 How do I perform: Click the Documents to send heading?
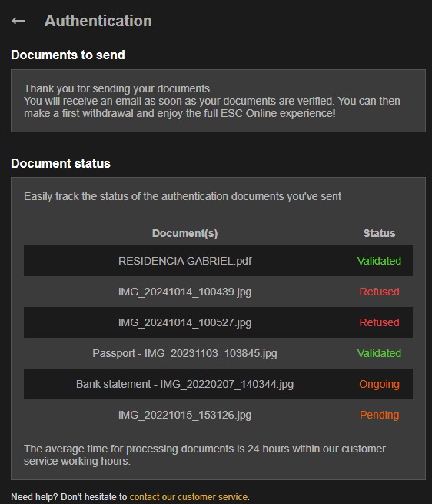coord(68,55)
